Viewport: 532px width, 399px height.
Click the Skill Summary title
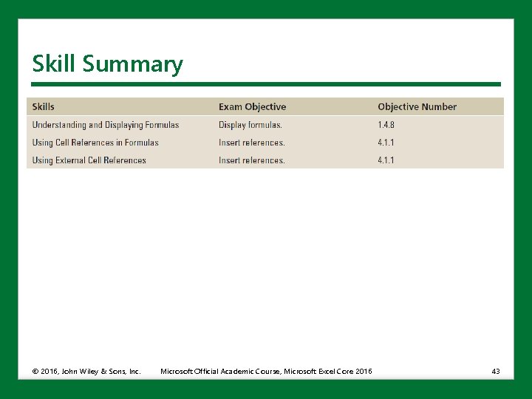[x=107, y=64]
